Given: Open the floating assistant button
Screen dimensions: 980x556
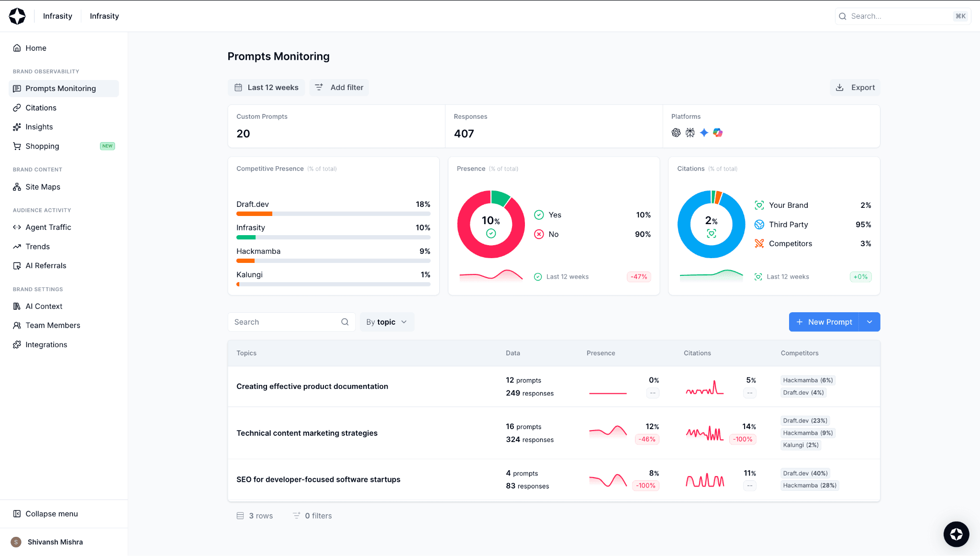Looking at the screenshot, I should click(x=956, y=534).
